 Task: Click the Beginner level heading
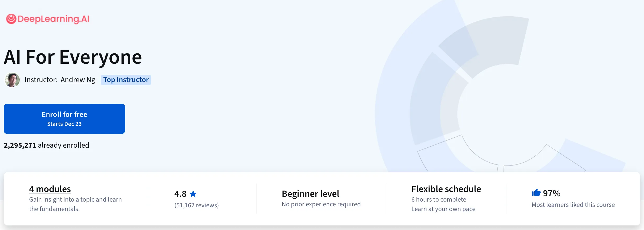coord(310,194)
